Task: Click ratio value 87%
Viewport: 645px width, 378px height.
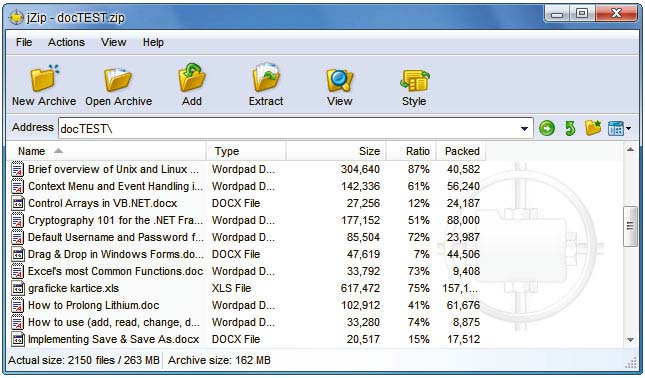Action: pos(418,169)
